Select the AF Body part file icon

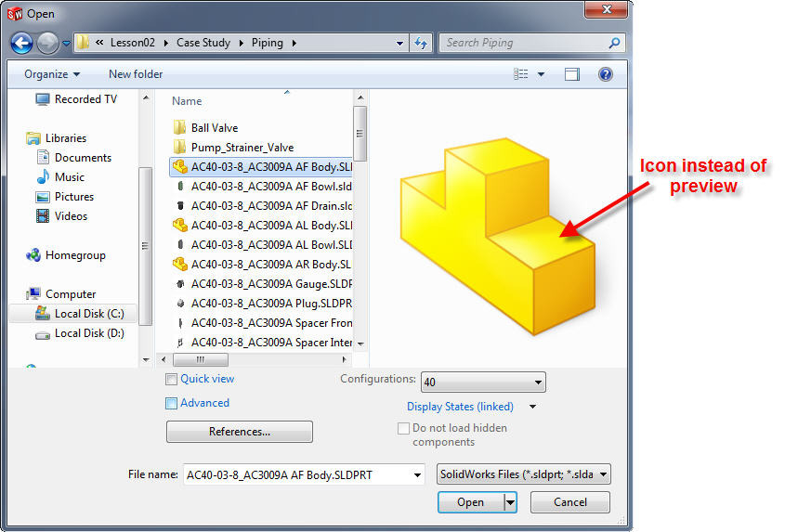tap(179, 167)
